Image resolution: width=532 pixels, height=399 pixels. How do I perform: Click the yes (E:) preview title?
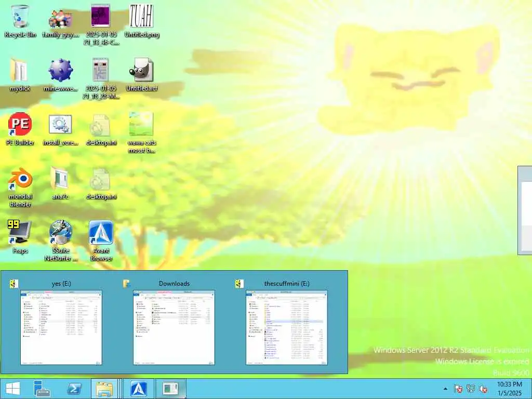click(x=61, y=284)
